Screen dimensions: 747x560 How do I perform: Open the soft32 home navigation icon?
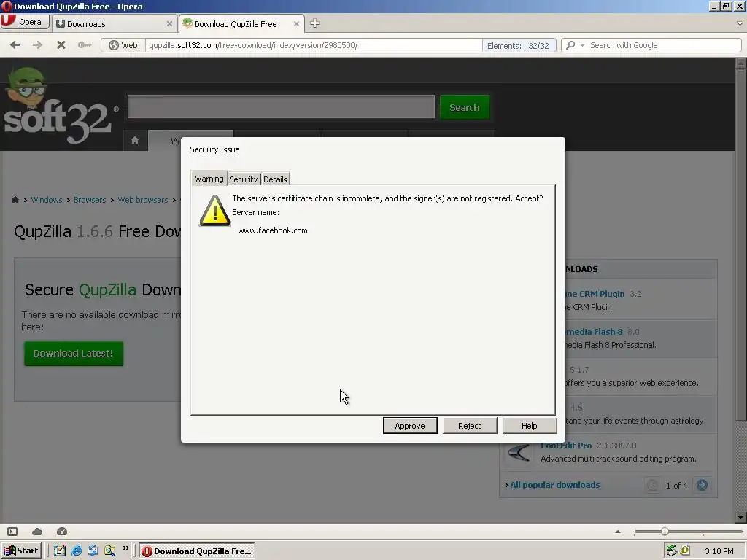click(135, 140)
